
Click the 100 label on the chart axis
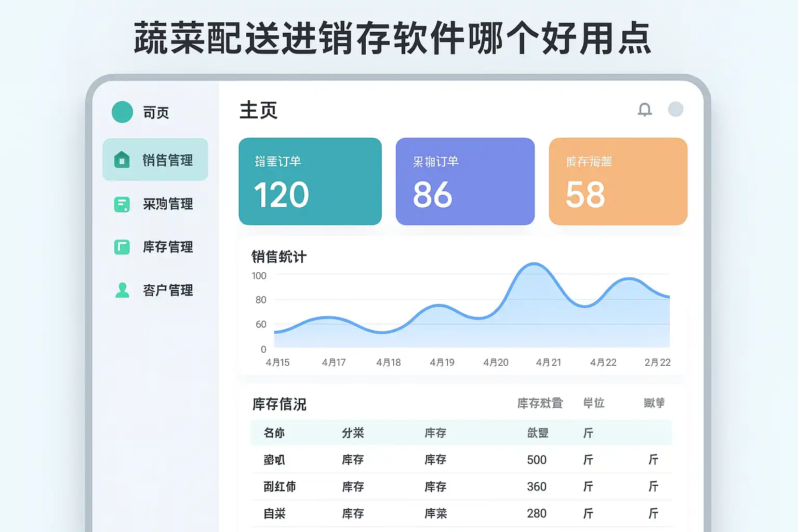[259, 276]
